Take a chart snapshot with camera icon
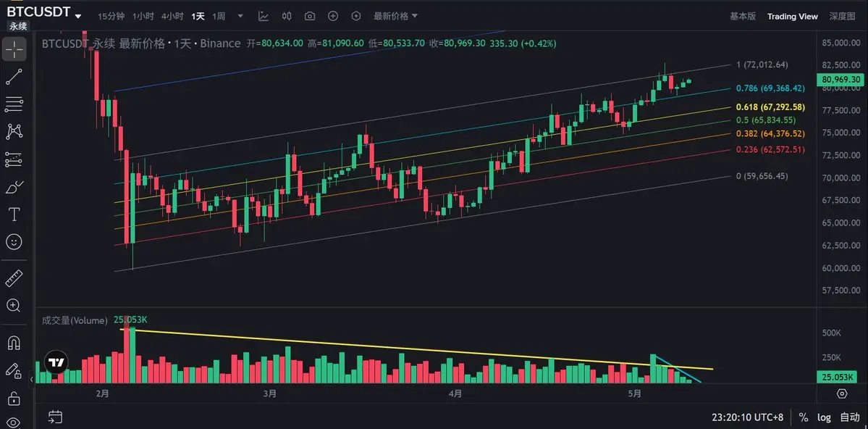Screen dimensions: 868x429 click(310, 16)
